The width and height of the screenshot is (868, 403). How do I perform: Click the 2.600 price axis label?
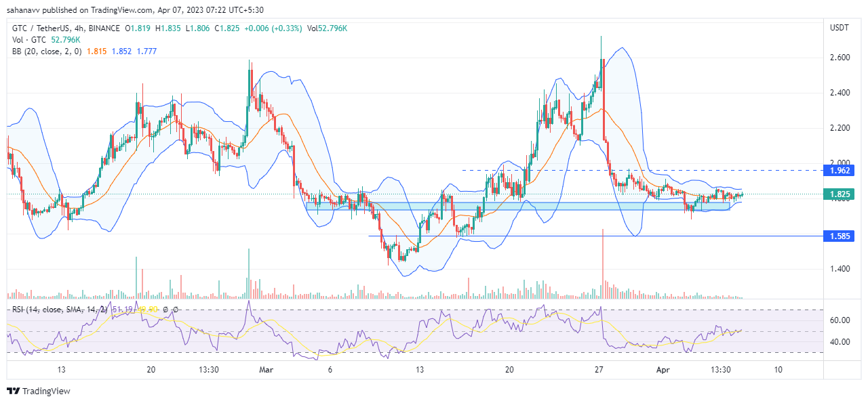[x=840, y=58]
